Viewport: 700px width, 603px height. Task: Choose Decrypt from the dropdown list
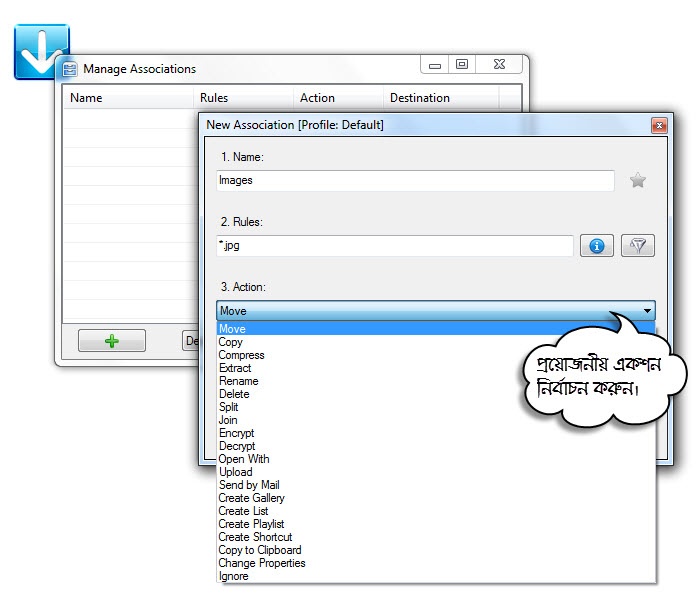(x=436, y=445)
